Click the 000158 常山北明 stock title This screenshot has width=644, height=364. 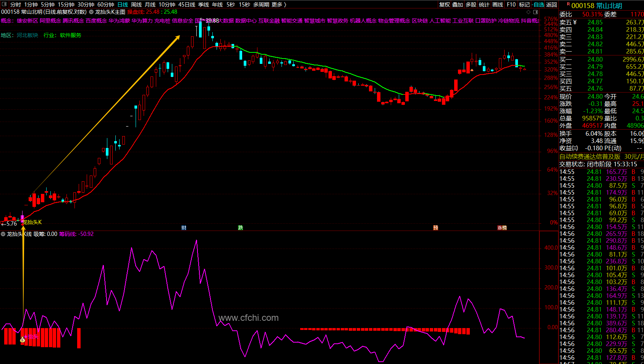click(597, 6)
